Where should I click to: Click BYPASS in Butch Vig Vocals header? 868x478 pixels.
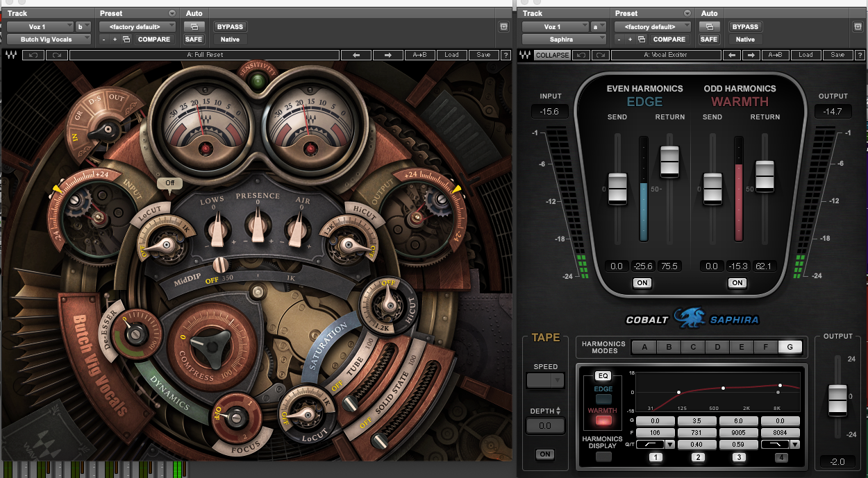tap(230, 26)
